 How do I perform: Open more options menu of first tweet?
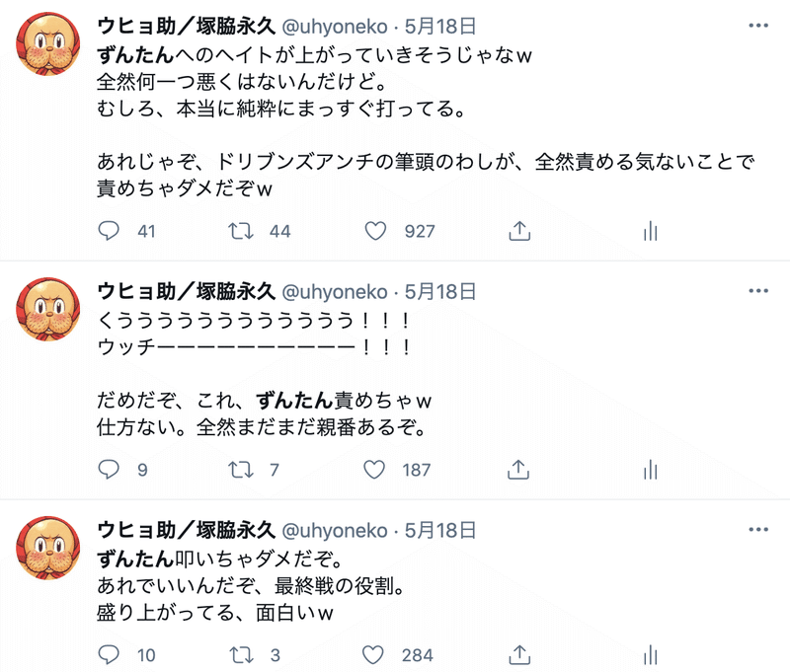pyautogui.click(x=758, y=26)
